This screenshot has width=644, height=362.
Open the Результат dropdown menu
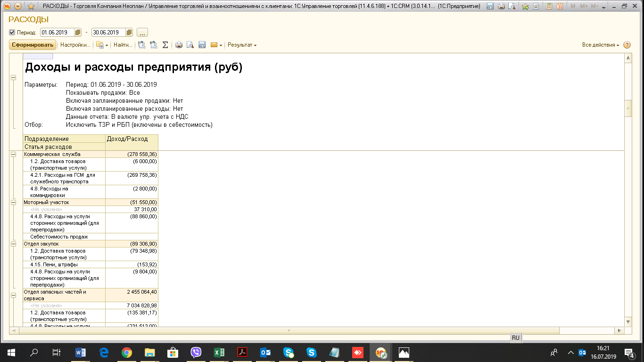(x=242, y=45)
